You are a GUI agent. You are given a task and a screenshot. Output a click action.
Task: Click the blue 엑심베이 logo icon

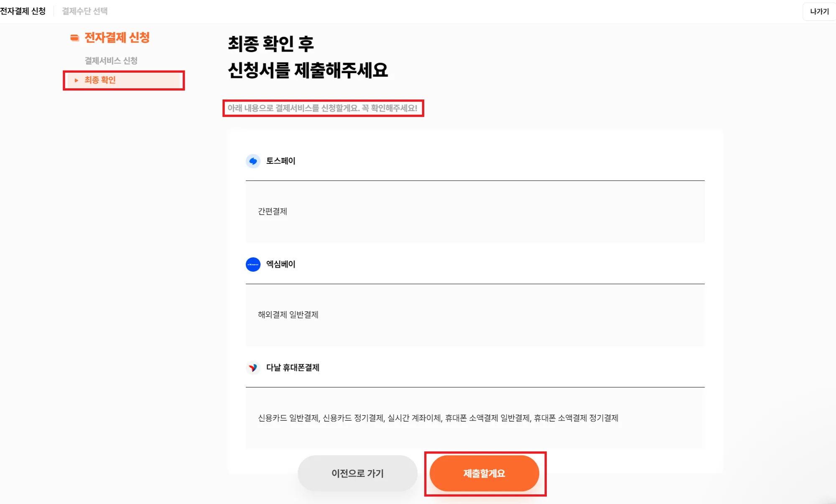point(253,264)
